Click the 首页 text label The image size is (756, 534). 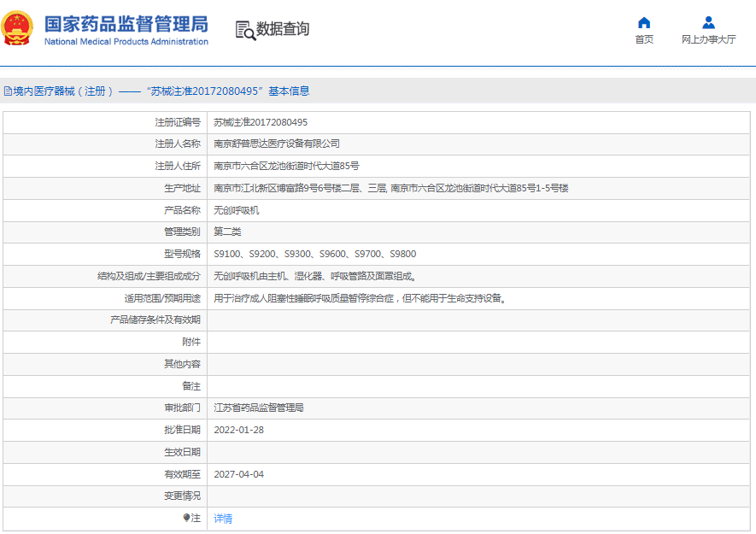click(644, 39)
